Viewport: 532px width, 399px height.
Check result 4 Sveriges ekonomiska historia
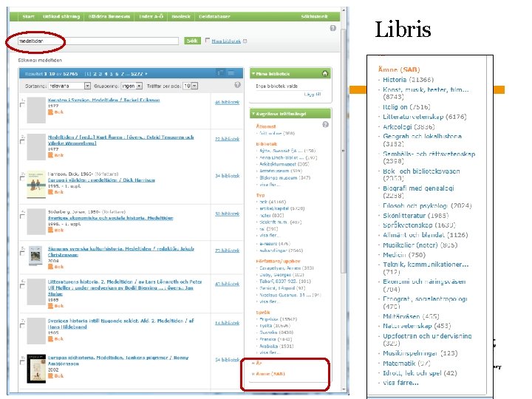point(22,216)
